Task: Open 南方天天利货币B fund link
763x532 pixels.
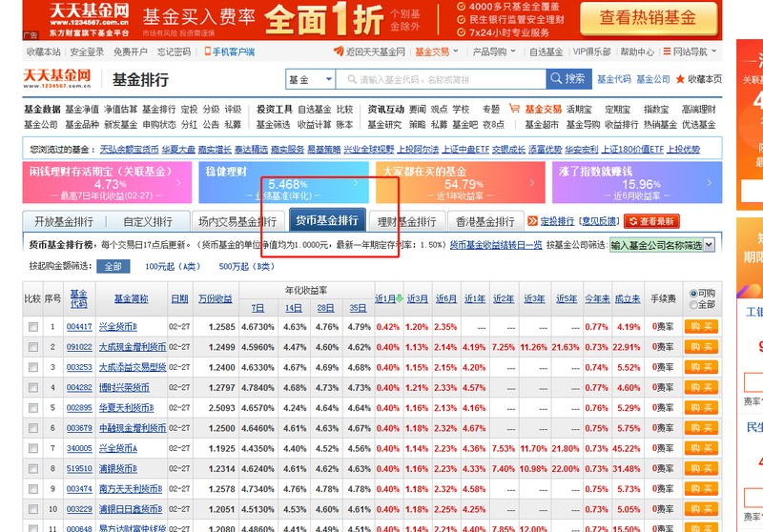Action: point(131,489)
